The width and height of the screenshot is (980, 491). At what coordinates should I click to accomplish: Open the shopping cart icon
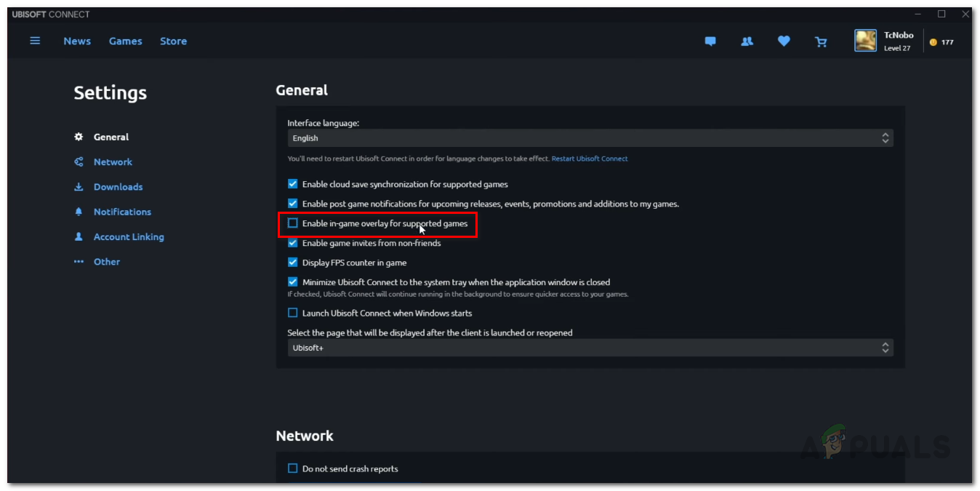tap(821, 41)
